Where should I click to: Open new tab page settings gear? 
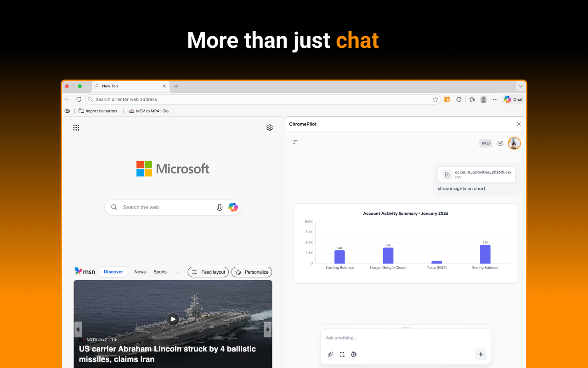tap(270, 127)
